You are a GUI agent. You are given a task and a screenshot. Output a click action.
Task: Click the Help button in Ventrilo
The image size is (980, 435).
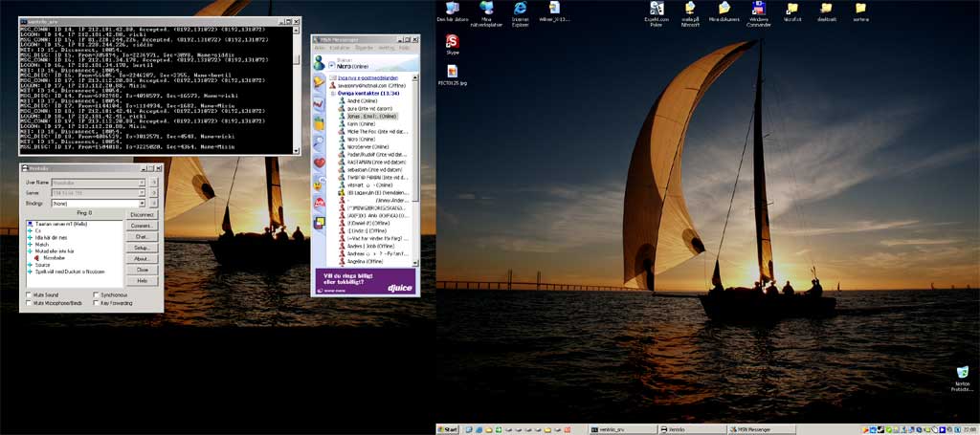point(143,281)
